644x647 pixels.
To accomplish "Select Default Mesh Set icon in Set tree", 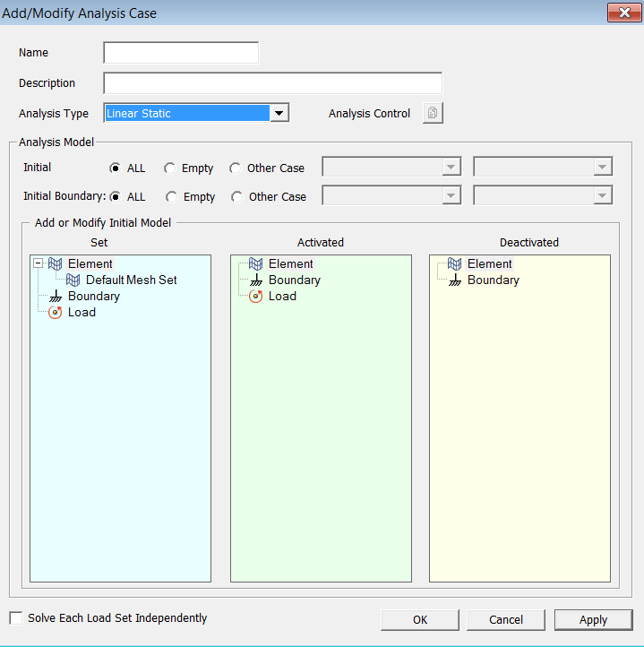I will 74,280.
